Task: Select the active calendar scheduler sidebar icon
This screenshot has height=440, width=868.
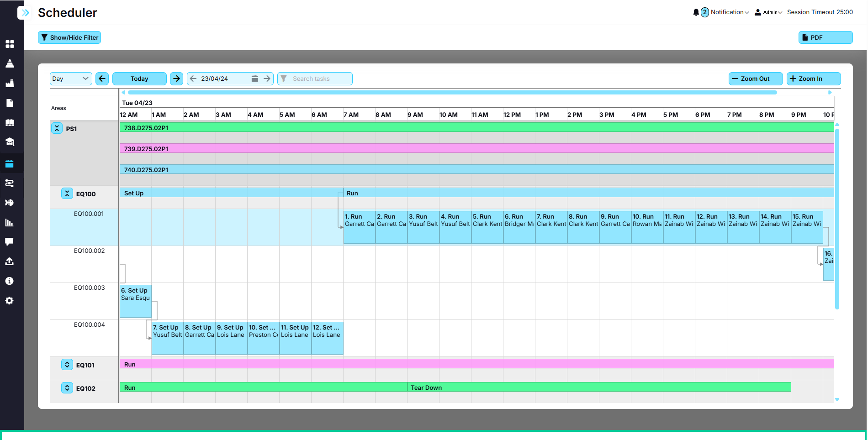Action: (10, 164)
